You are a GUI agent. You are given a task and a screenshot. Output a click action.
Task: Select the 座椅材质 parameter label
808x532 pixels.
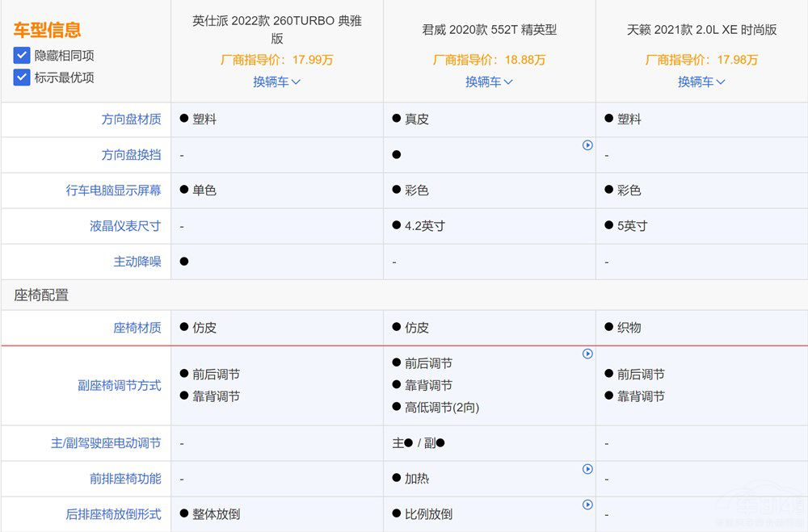pyautogui.click(x=137, y=328)
